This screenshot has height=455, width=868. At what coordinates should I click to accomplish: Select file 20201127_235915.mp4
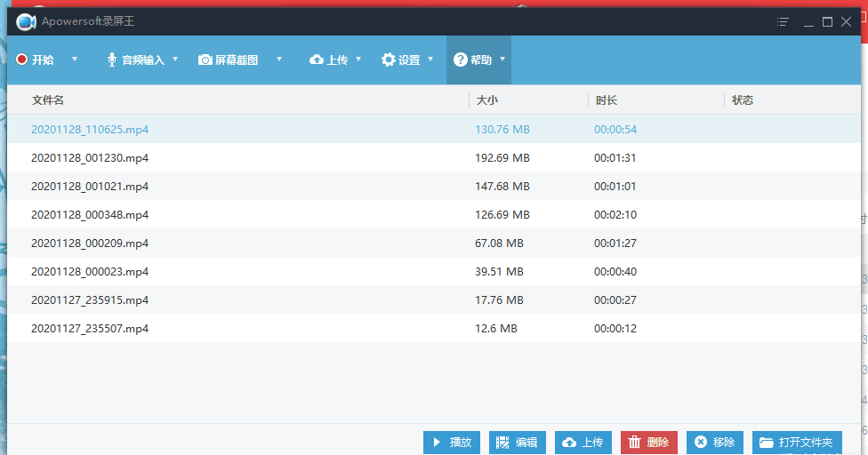(x=90, y=300)
